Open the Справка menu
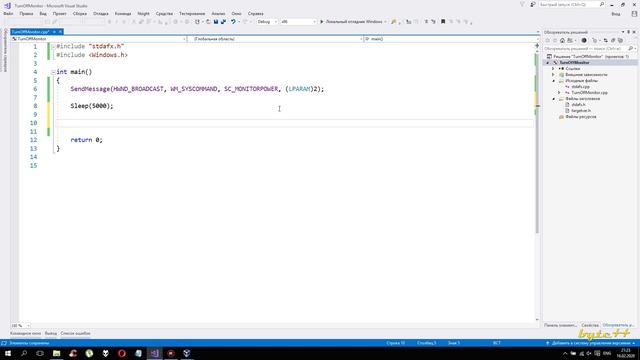 [x=256, y=13]
